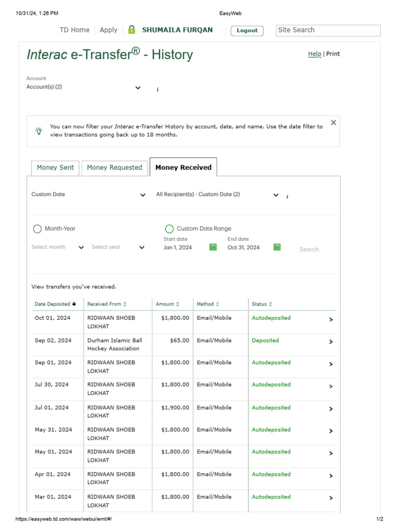
Task: Click the Autodeposited status for Oct 01, 2024
Action: (271, 318)
